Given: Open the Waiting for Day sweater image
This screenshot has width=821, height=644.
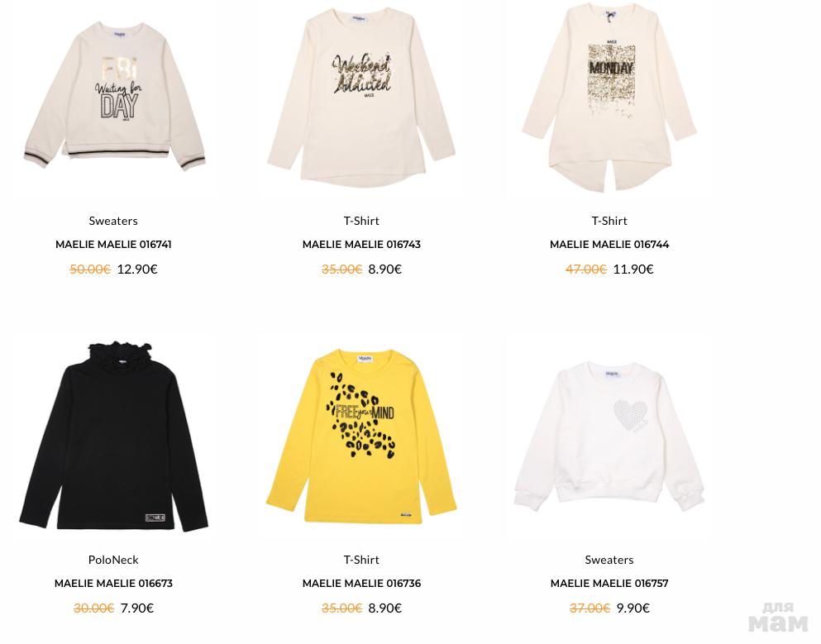Looking at the screenshot, I should 114,97.
